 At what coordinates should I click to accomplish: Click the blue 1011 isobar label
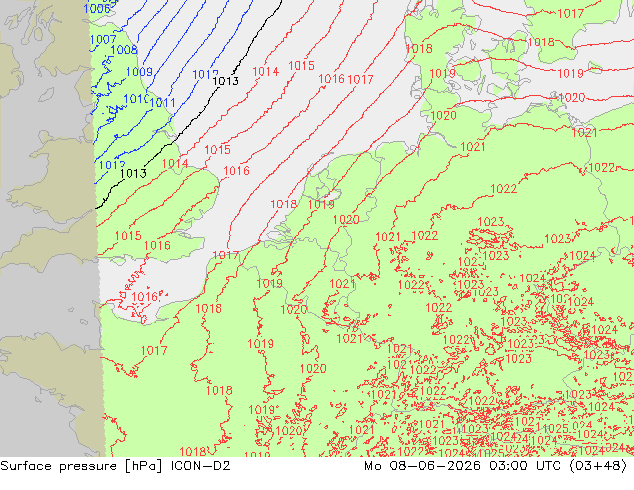tap(162, 103)
